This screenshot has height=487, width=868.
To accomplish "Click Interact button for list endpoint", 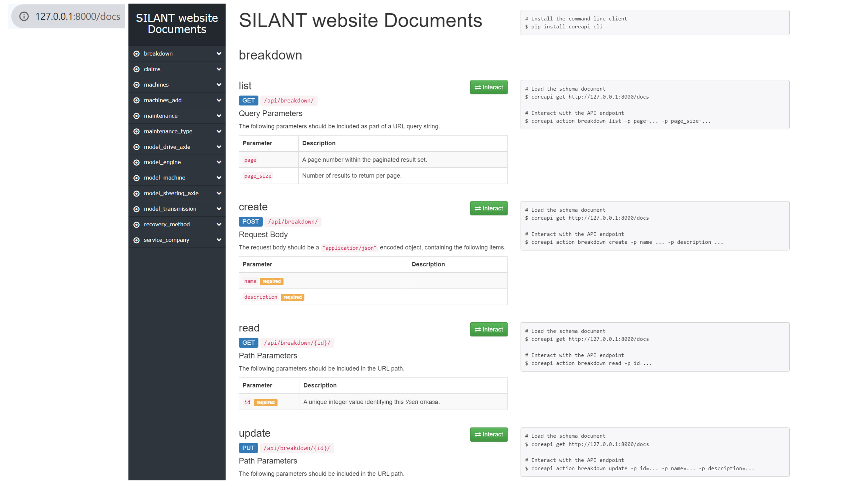I will 488,87.
